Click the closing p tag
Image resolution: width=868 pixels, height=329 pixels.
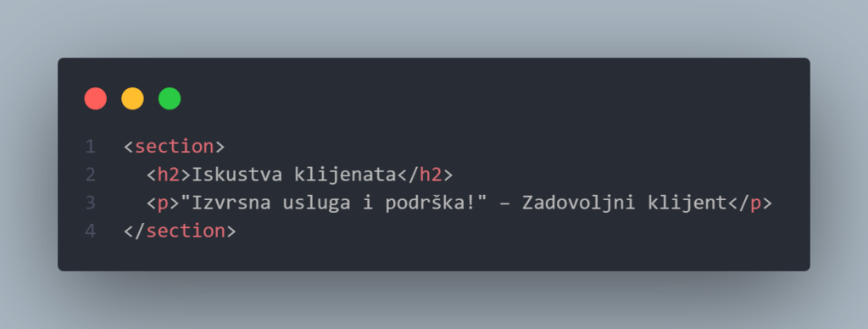tap(749, 204)
